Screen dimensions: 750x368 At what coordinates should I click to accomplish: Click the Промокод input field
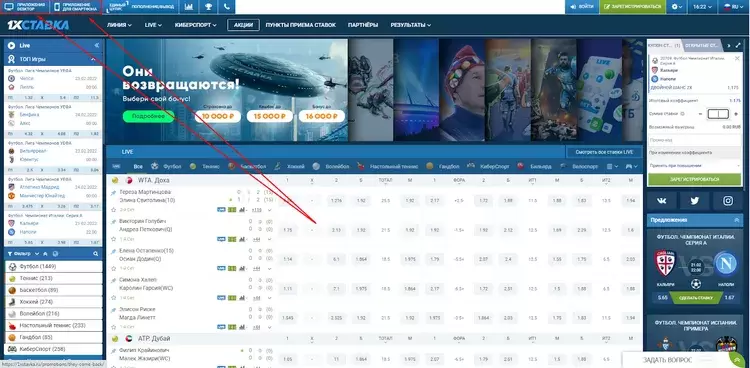coord(694,140)
